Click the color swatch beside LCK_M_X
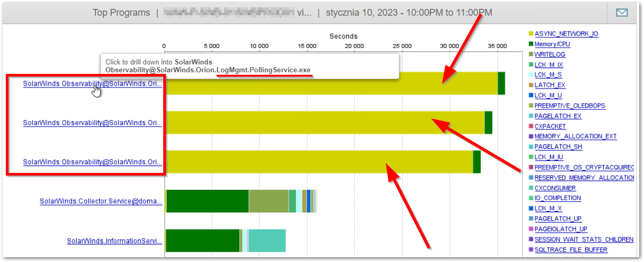Viewport: 644px width, 262px height. pos(531,209)
